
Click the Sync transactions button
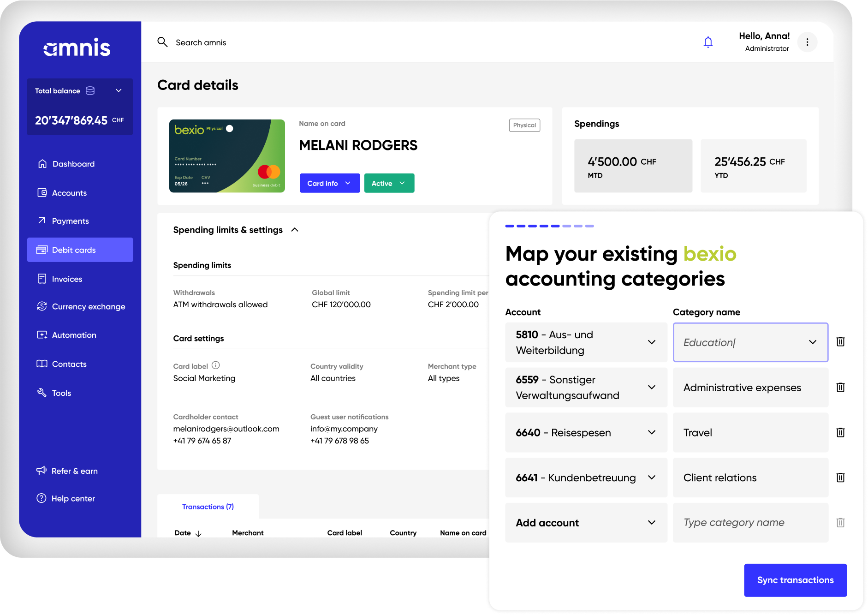(795, 580)
